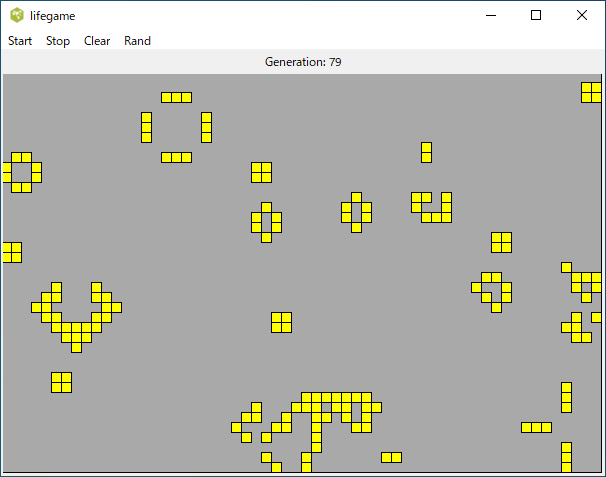Screen dimensions: 606x477
Task: Click the lifegame title bar text
Action: (x=52, y=16)
